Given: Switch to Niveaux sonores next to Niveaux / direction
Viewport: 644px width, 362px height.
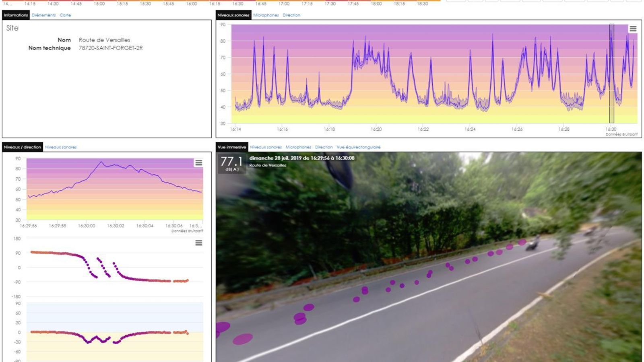Looking at the screenshot, I should pyautogui.click(x=61, y=147).
